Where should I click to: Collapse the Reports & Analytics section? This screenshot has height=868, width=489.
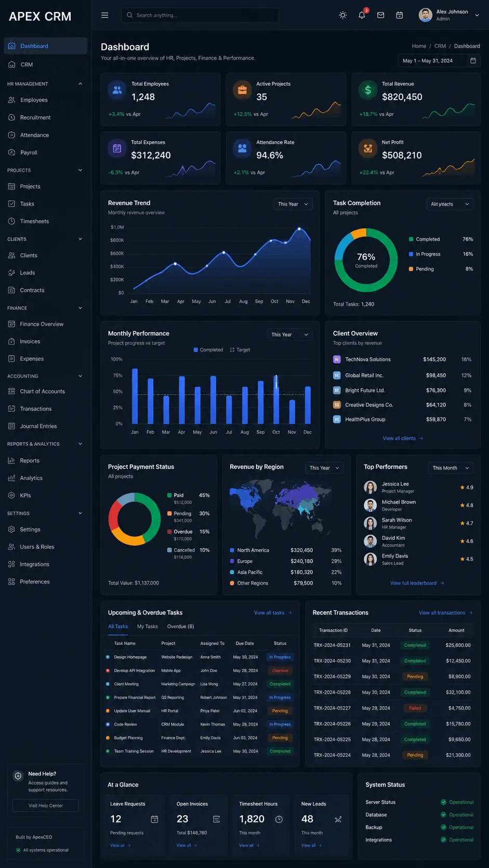(x=80, y=444)
